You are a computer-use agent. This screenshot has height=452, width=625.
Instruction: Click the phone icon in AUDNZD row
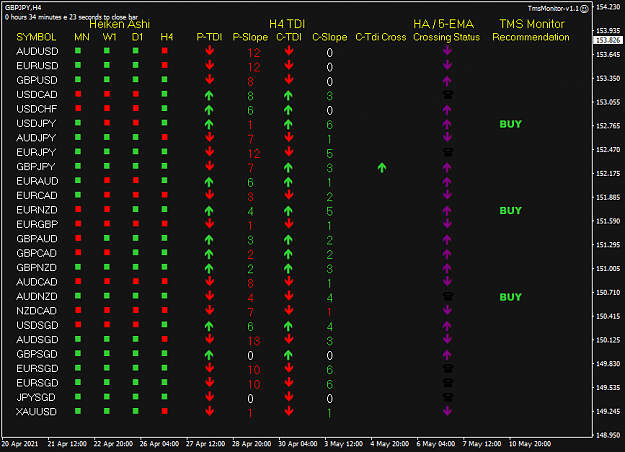pyautogui.click(x=448, y=296)
